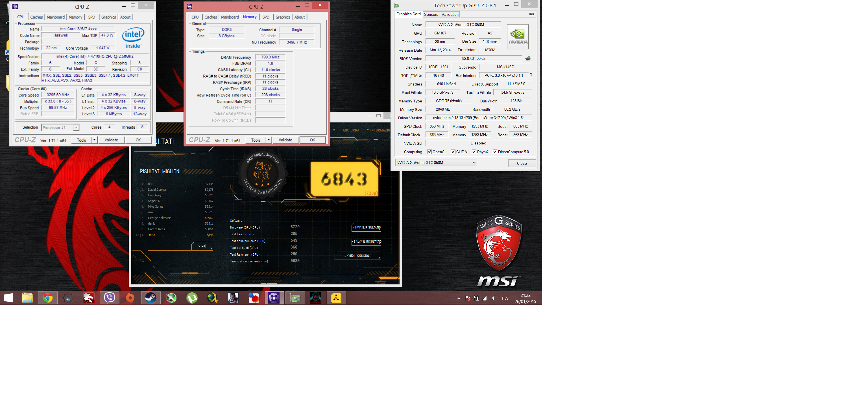Click the atom-shaped taskbar icon
The width and height of the screenshot is (868, 417).
[68, 298]
